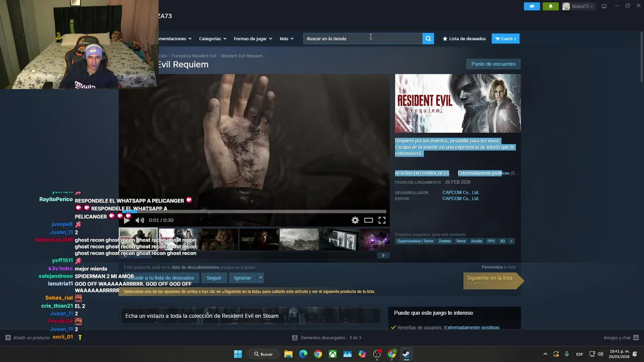Click 'Añadir un producto' plus icon

coord(8,338)
